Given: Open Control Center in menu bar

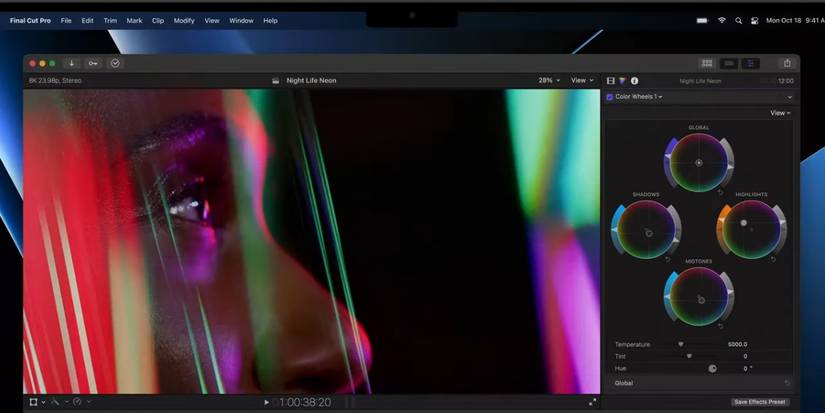Looking at the screenshot, I should [x=754, y=21].
